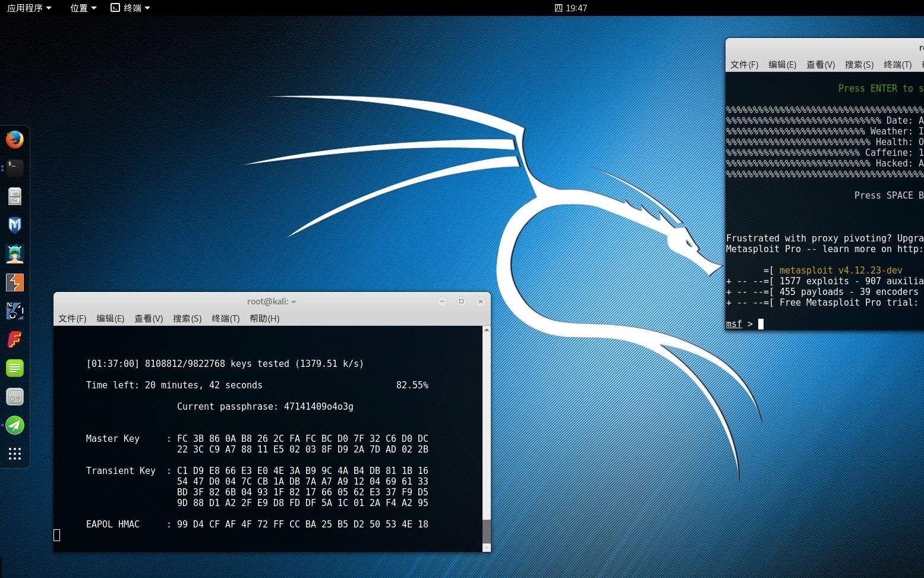
Task: Open 文件(F) menu in root@kali terminal
Action: (x=72, y=319)
